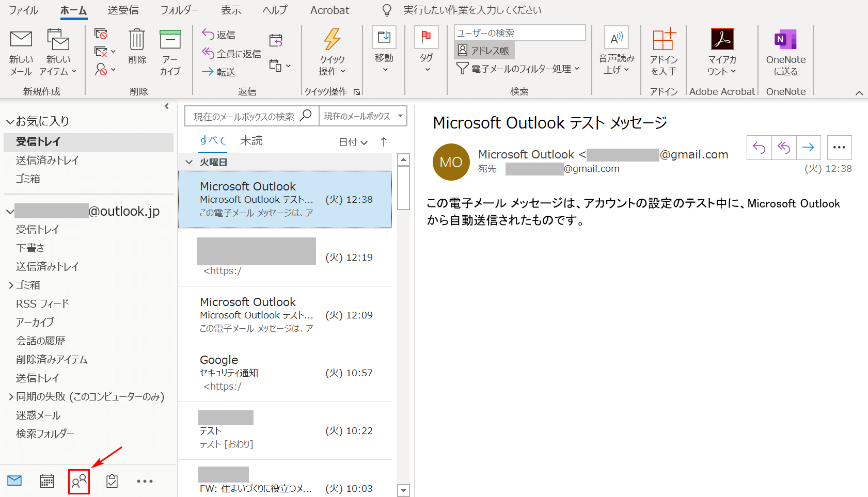The height and width of the screenshot is (497, 868).
Task: Click the ユーザーの検索 input box
Action: [x=520, y=33]
